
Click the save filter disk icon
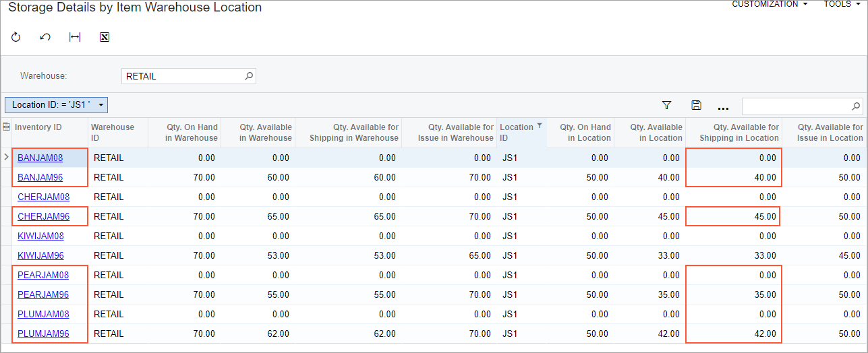(696, 105)
